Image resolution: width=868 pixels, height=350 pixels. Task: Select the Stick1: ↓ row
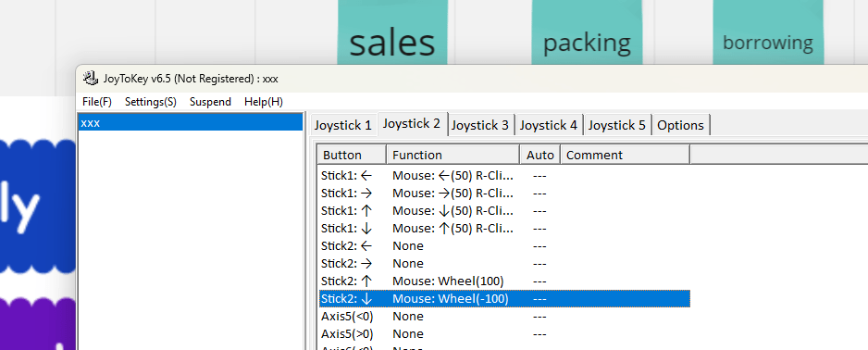pyautogui.click(x=504, y=228)
